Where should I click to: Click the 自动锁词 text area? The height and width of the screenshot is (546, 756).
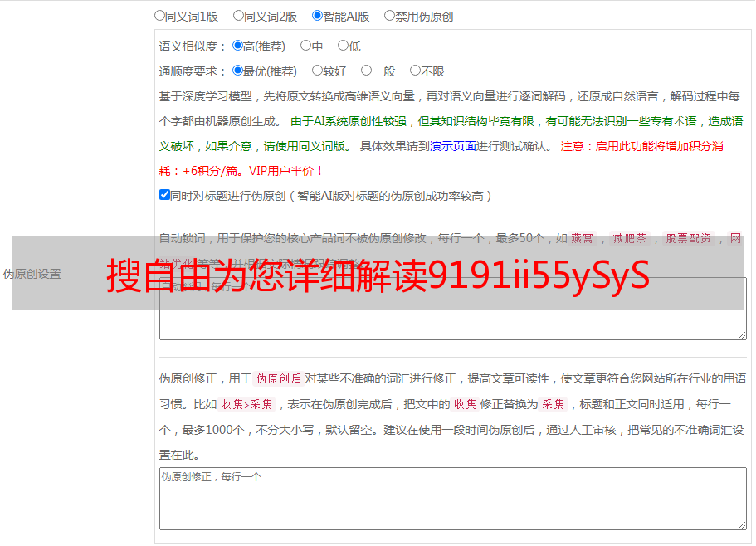point(453,309)
